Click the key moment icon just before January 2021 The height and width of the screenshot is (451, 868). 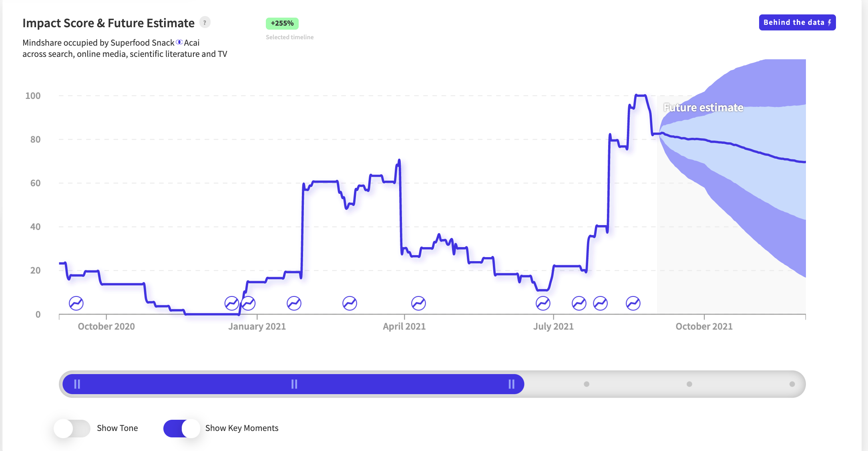(231, 303)
